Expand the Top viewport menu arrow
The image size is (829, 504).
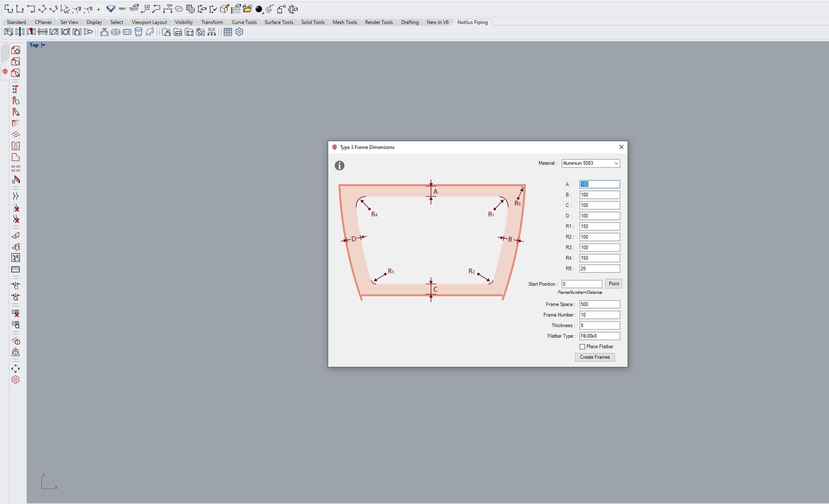click(x=43, y=45)
